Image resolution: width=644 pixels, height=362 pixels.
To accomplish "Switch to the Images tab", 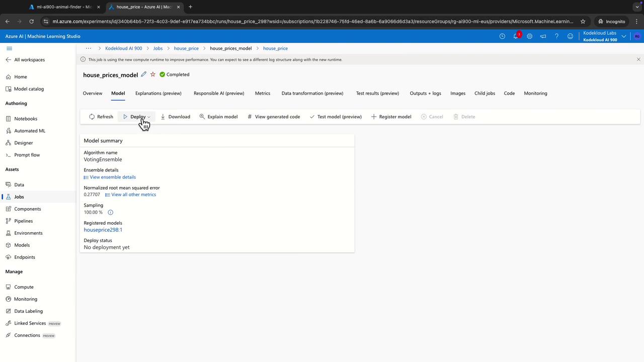I will coord(458,93).
